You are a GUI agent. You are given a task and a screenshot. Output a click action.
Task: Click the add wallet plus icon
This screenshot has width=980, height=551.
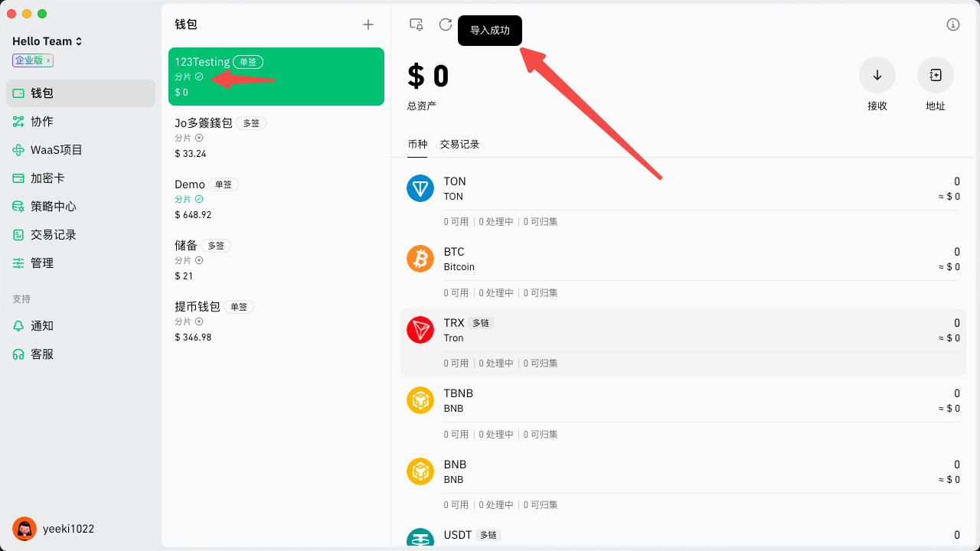[368, 24]
